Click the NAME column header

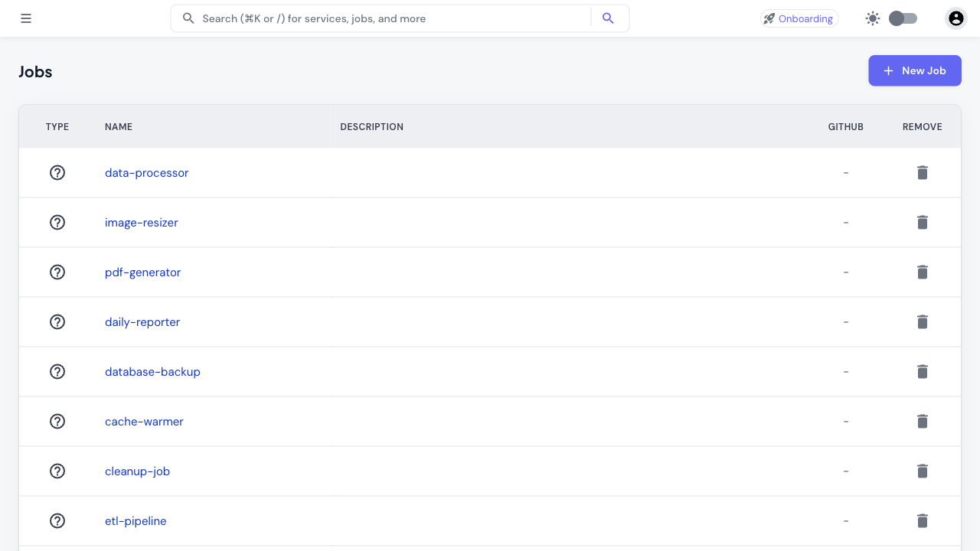coord(119,126)
